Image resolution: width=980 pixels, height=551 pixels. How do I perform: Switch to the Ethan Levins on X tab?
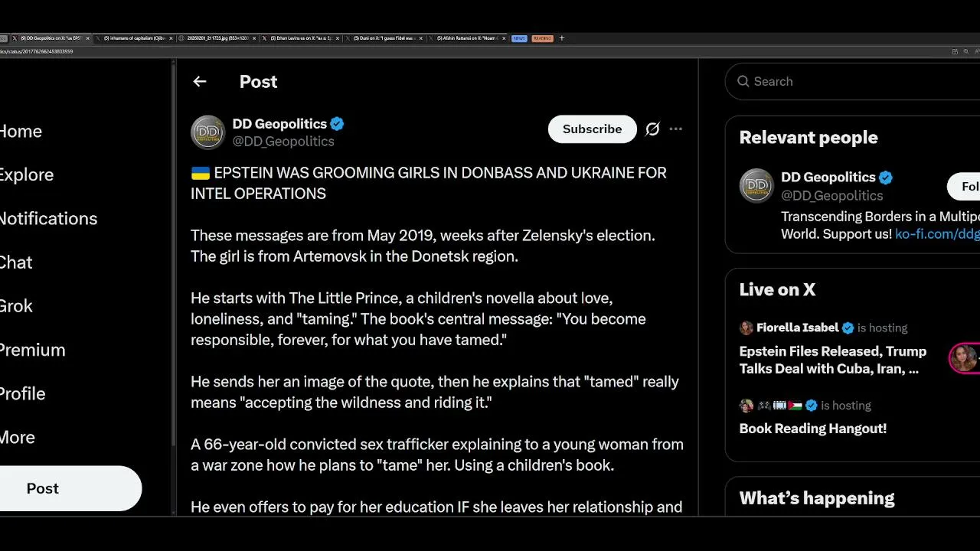coord(301,38)
